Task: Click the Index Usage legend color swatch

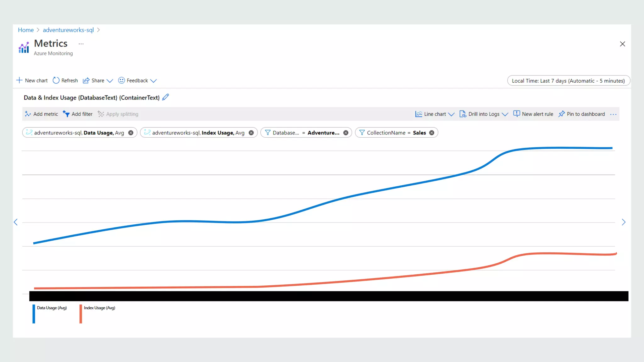Action: [x=81, y=314]
